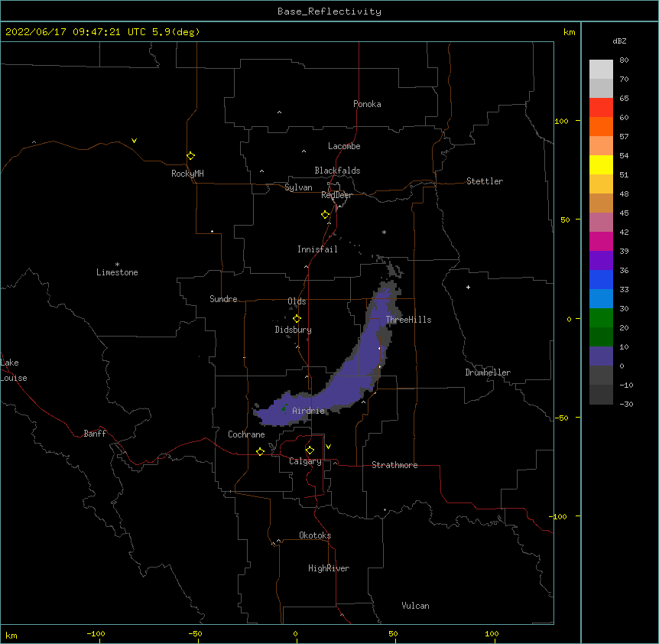
Task: Pick the bright yellow 51–54 dBZ swatch
Action: pos(601,164)
